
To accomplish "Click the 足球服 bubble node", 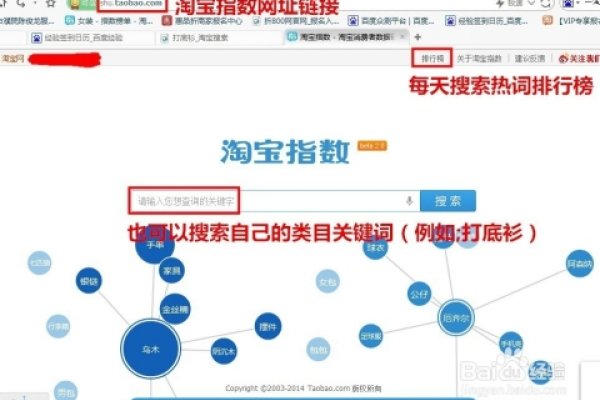I will coord(371,336).
